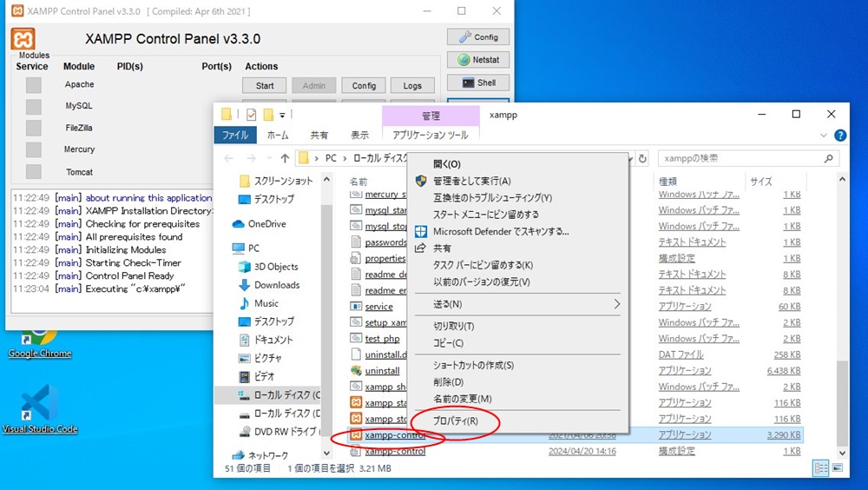The width and height of the screenshot is (868, 490).
Task: Click the 管理 contextual tab header
Action: click(431, 116)
